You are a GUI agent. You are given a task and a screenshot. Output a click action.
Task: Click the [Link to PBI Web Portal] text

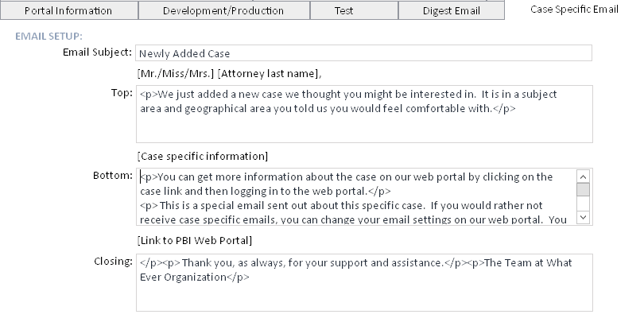click(195, 240)
